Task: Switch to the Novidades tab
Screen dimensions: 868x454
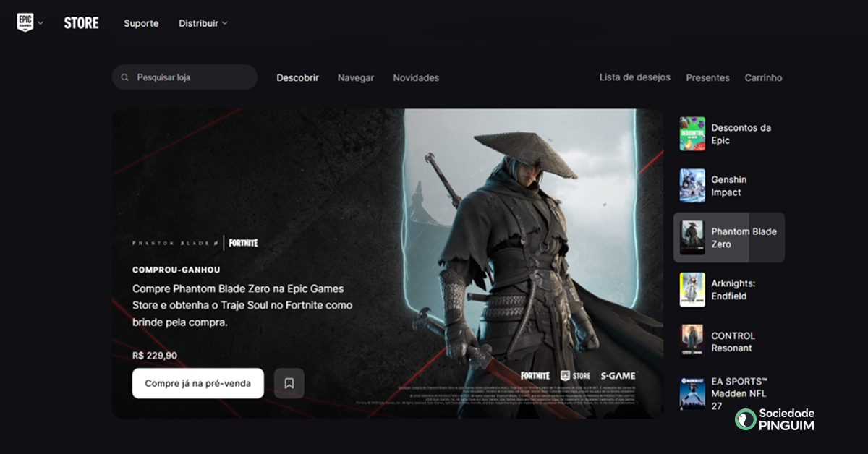Action: tap(416, 77)
